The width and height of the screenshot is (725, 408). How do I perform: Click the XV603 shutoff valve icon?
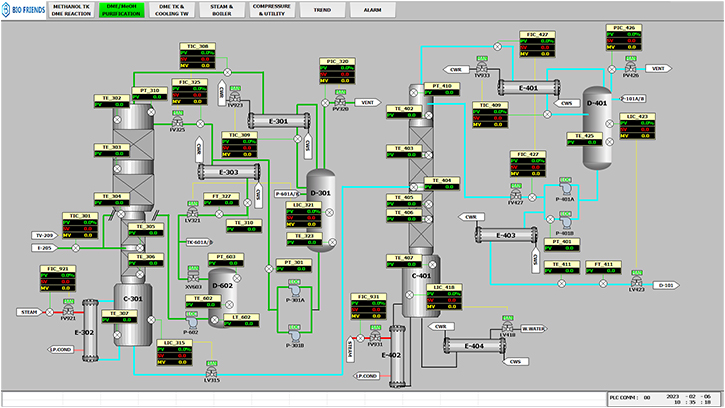tap(193, 277)
